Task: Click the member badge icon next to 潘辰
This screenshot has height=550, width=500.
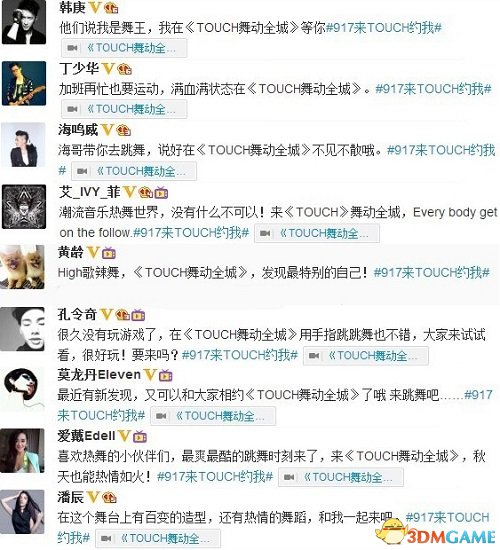Action: coord(109,497)
